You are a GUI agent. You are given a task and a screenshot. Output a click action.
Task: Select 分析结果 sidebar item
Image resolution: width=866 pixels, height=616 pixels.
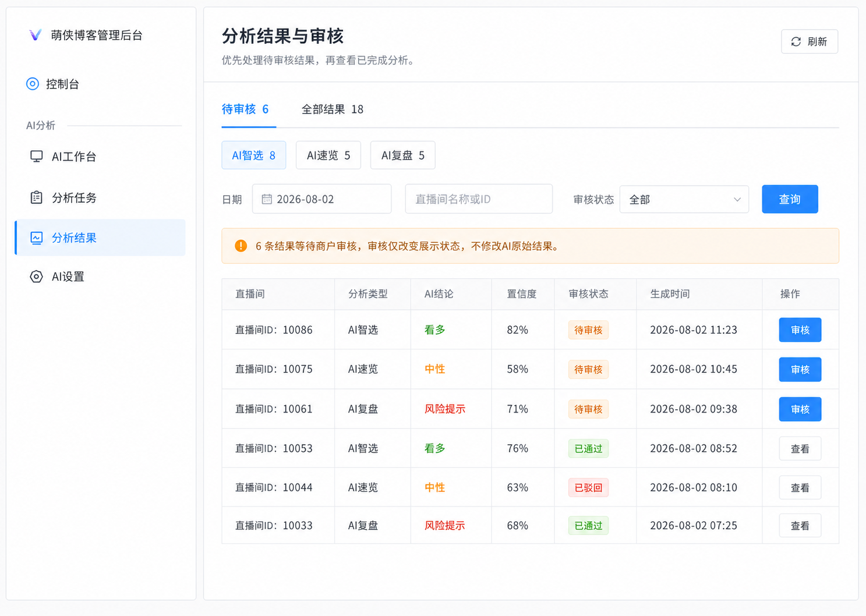pos(100,238)
